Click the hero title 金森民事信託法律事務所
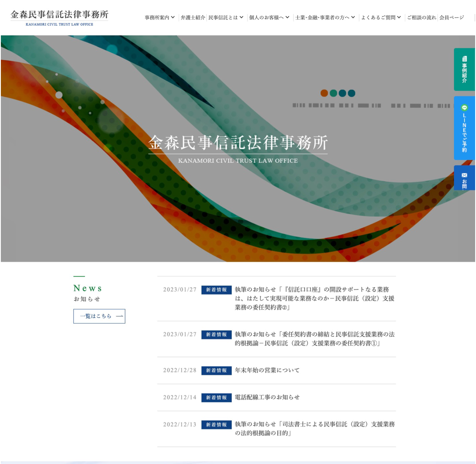This screenshot has width=476, height=464. point(238,143)
